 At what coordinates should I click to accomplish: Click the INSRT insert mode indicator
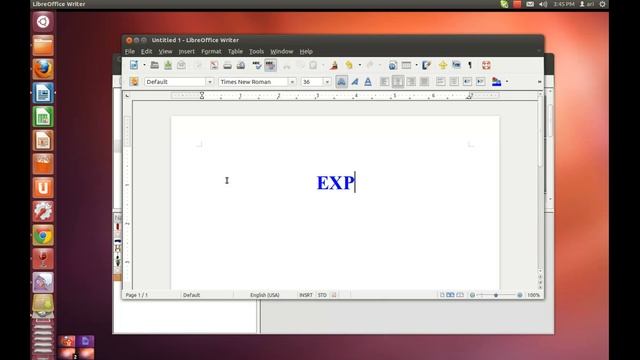(x=306, y=295)
